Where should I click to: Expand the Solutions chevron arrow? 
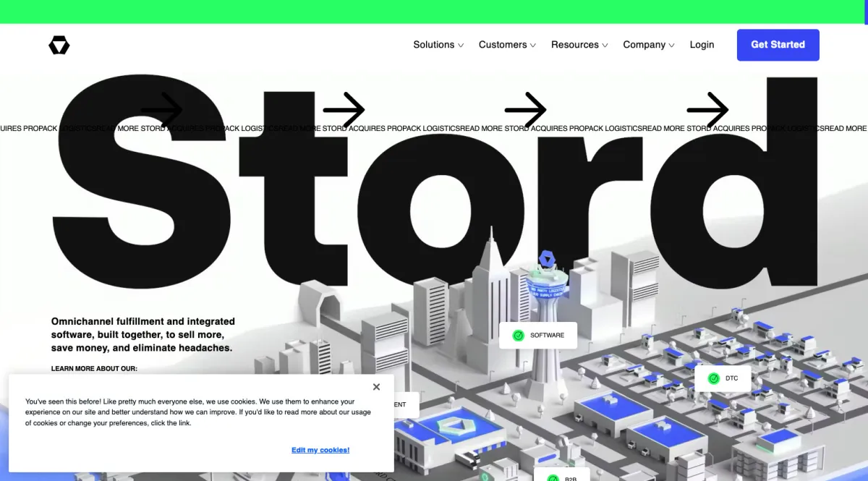461,46
